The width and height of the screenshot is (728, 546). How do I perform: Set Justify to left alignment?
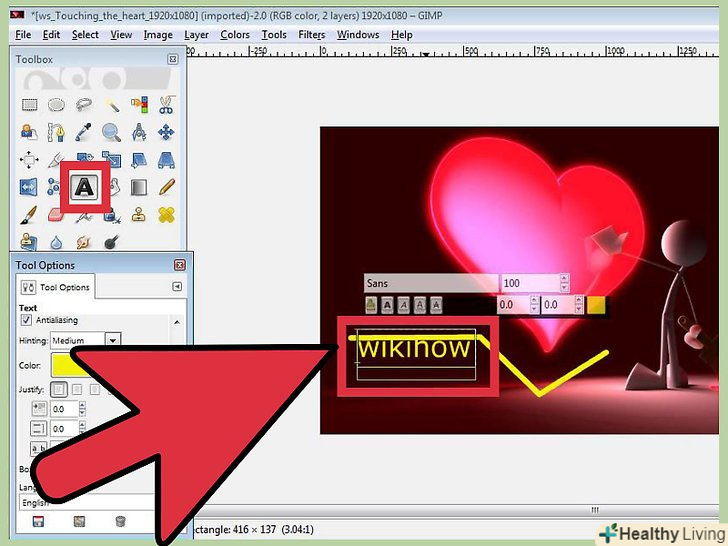[58, 389]
